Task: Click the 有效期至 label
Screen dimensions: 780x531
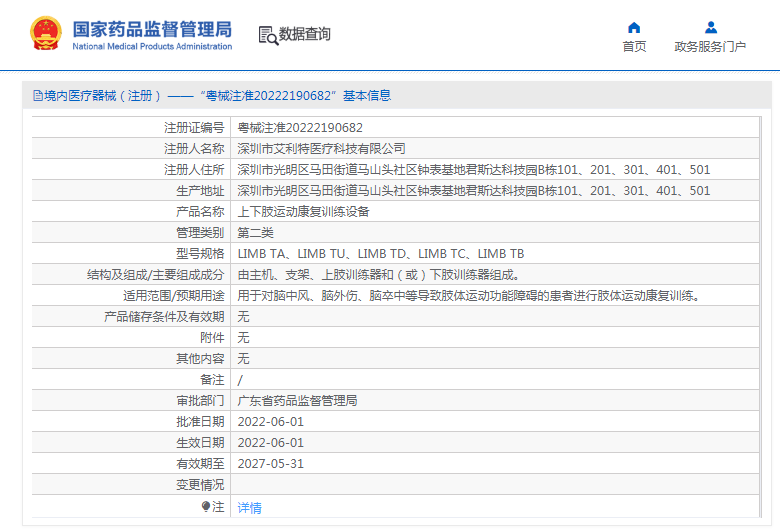Action: (200, 464)
